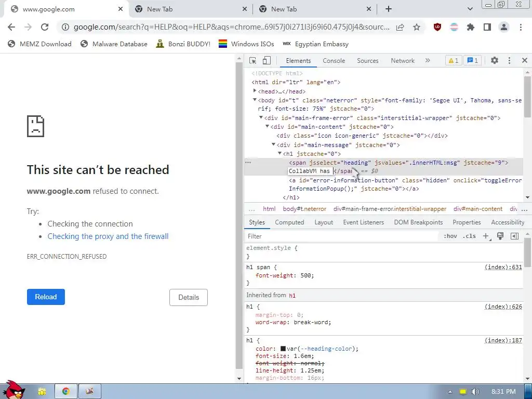The image size is (532, 399).
Task: Open the (index):631 source link
Action: pos(503,267)
